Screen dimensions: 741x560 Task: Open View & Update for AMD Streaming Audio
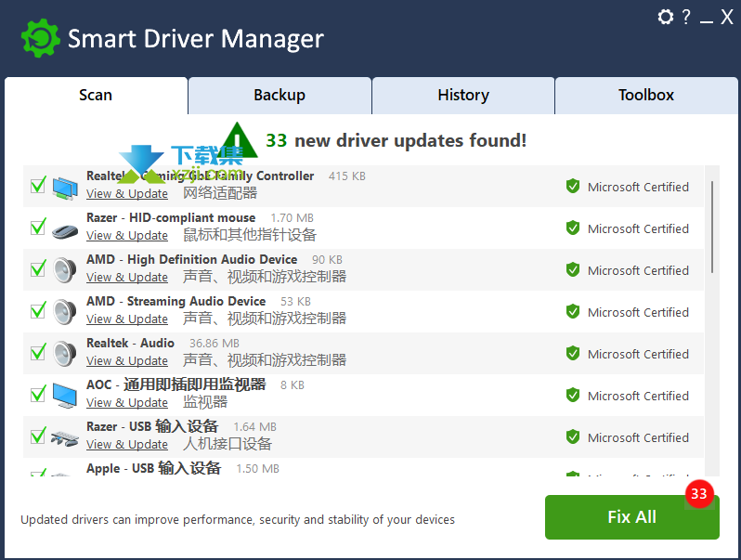tap(127, 319)
